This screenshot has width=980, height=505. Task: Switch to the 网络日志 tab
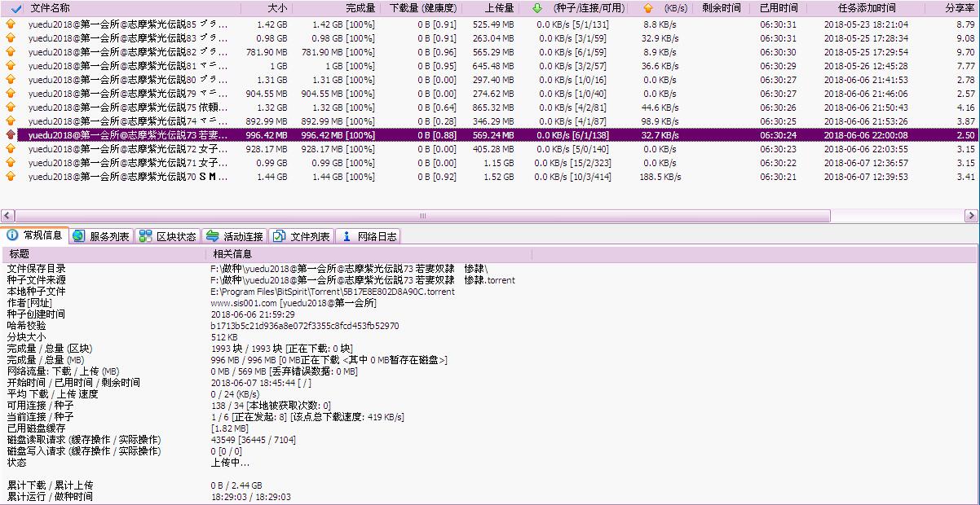(368, 236)
